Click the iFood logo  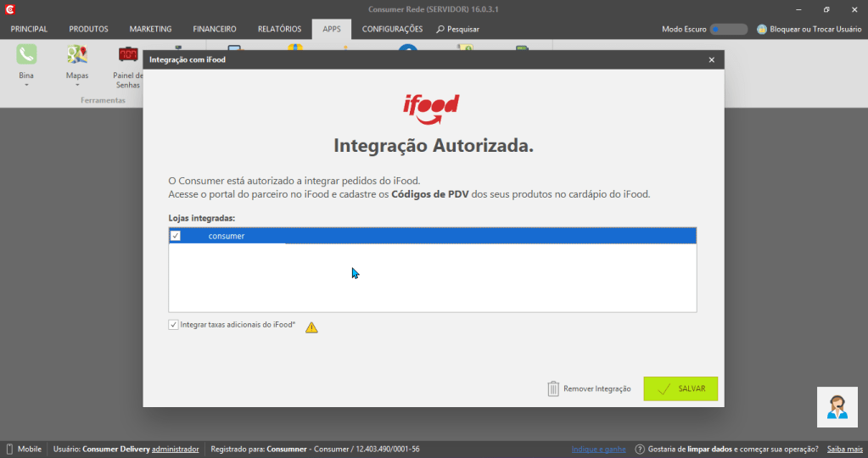(x=431, y=109)
